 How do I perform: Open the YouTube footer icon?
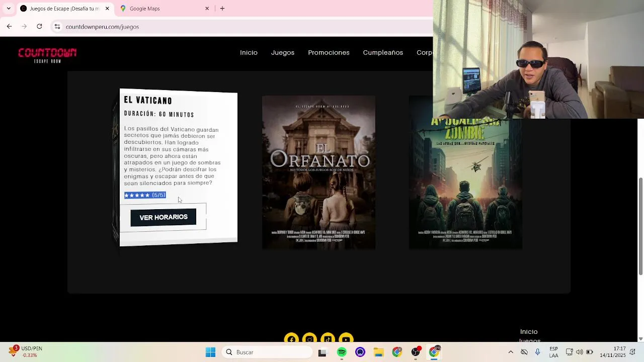tap(346, 338)
